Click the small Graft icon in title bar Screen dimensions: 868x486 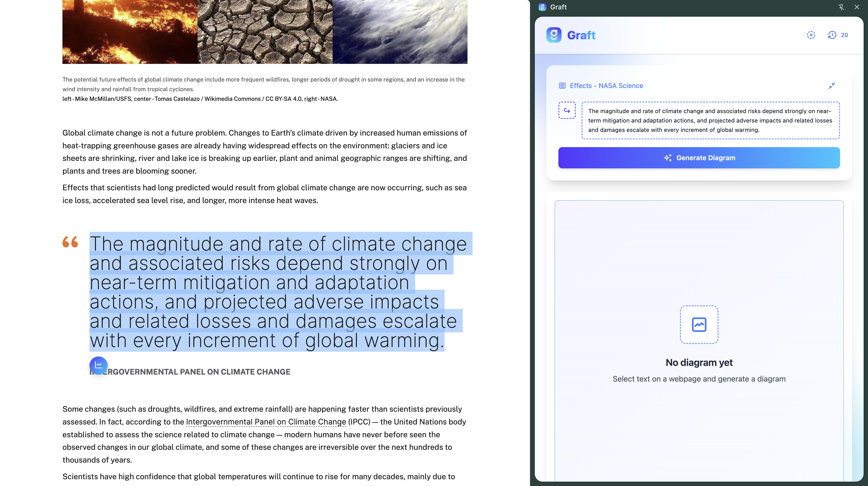click(x=542, y=7)
